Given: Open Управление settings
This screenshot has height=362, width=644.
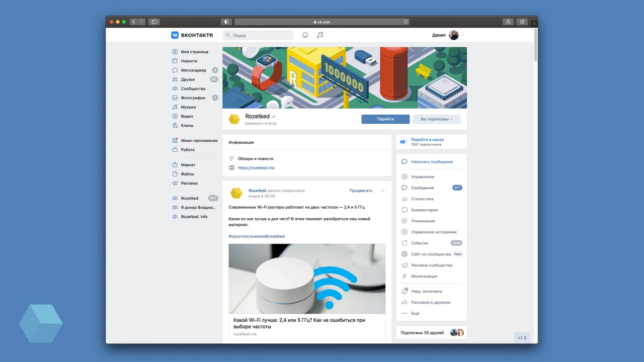Looking at the screenshot, I should 423,177.
